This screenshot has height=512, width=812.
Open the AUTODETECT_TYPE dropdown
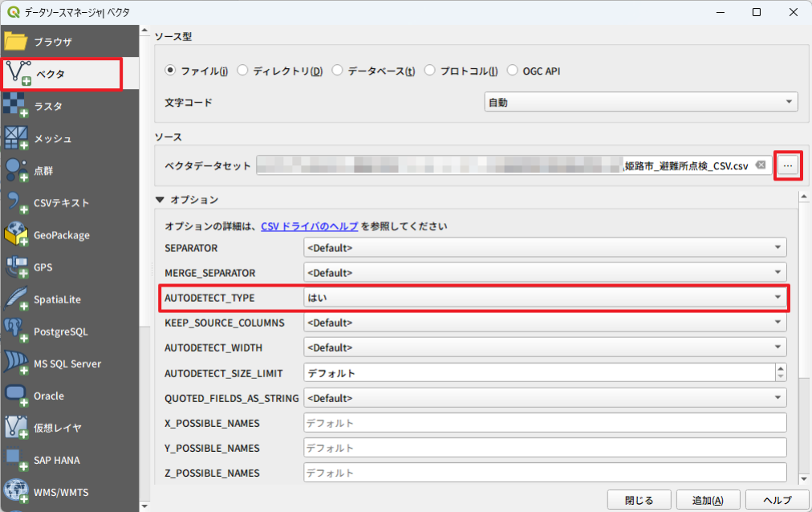click(x=544, y=297)
